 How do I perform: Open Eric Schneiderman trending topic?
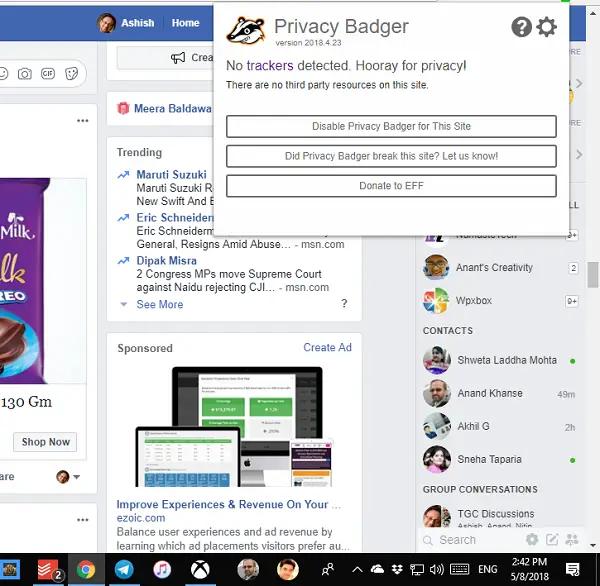pyautogui.click(x=175, y=217)
